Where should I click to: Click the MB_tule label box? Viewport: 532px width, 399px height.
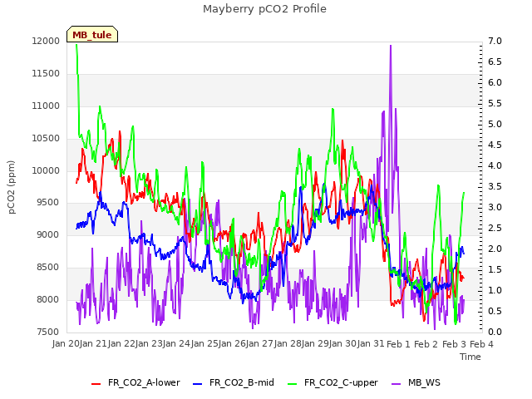tap(92, 35)
